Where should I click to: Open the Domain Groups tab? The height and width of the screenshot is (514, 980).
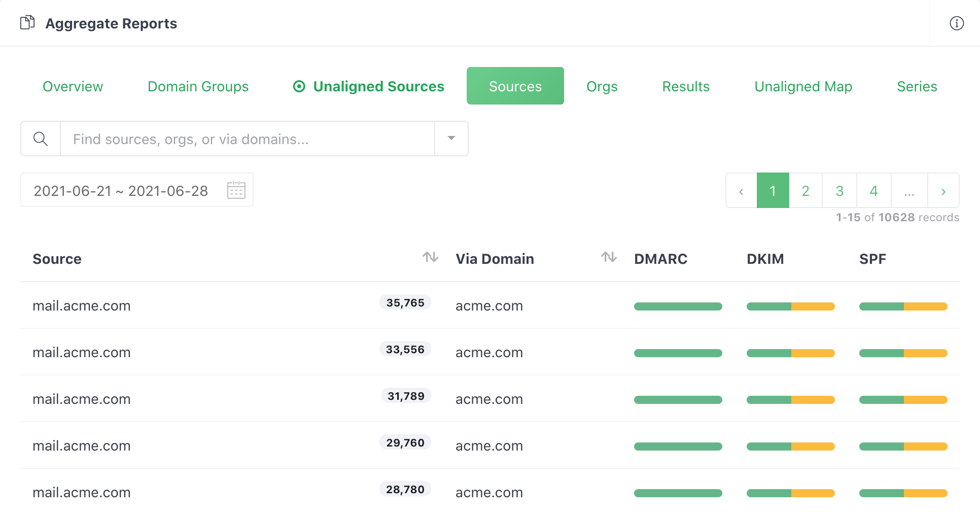pos(198,86)
